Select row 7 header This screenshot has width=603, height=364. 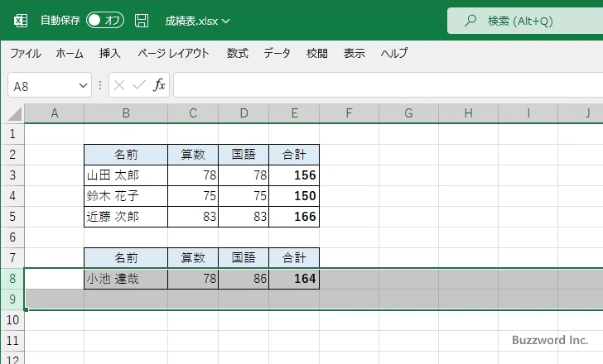(12, 258)
